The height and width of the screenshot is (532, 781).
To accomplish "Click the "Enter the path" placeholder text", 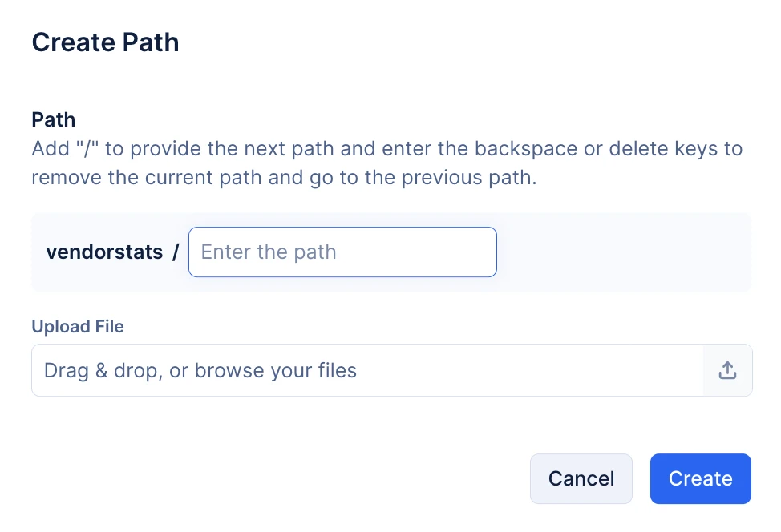I will coord(269,252).
